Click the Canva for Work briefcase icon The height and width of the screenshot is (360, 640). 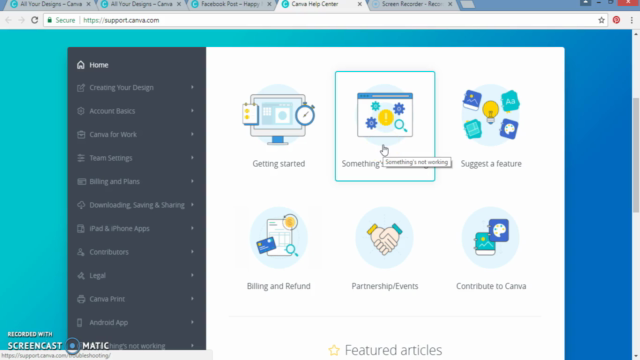[80, 134]
